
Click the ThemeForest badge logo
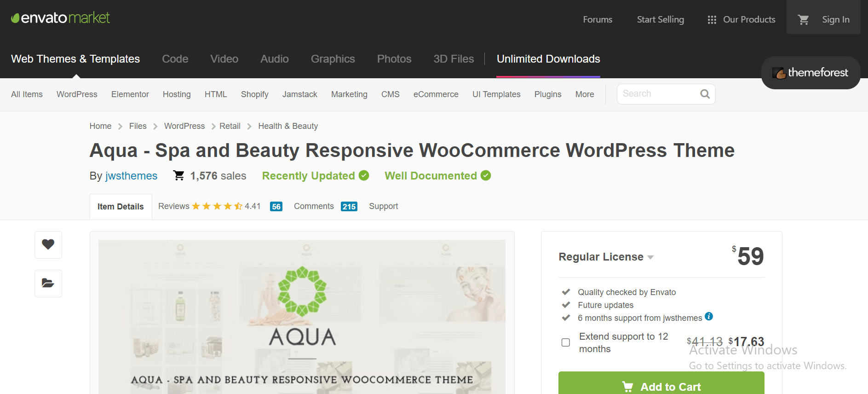coord(811,73)
